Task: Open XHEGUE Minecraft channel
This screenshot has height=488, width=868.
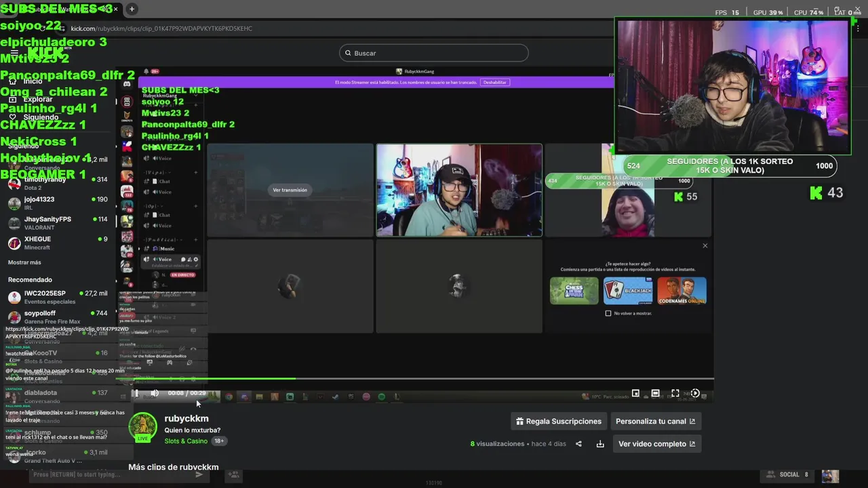Action: [x=58, y=243]
